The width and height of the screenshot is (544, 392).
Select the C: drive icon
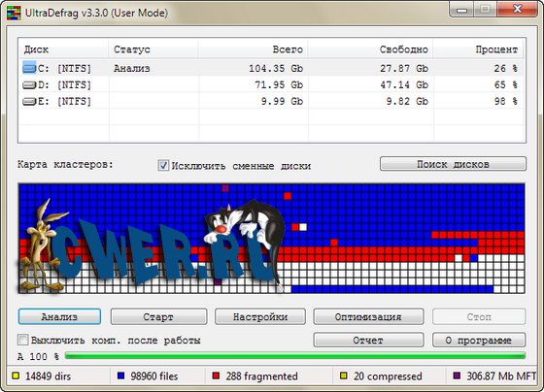tap(29, 68)
